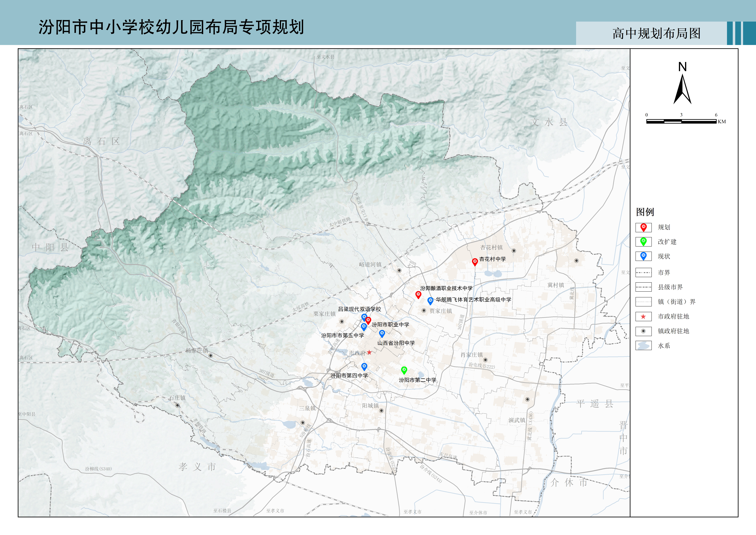Click the school label 汾阳酿酒职业技术中学

tap(446, 288)
